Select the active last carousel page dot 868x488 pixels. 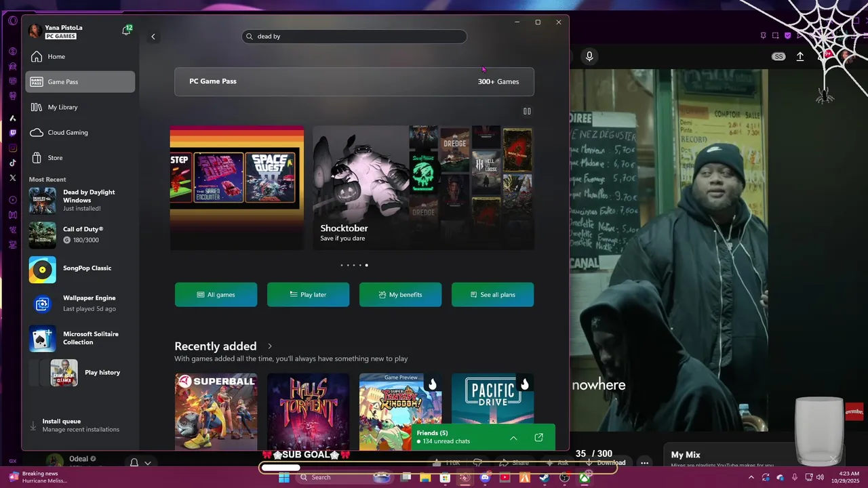click(366, 265)
